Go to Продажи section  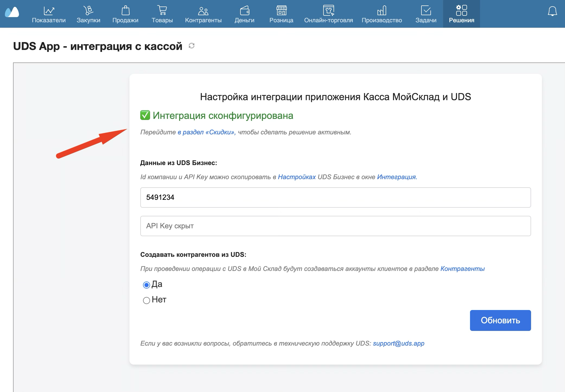125,14
